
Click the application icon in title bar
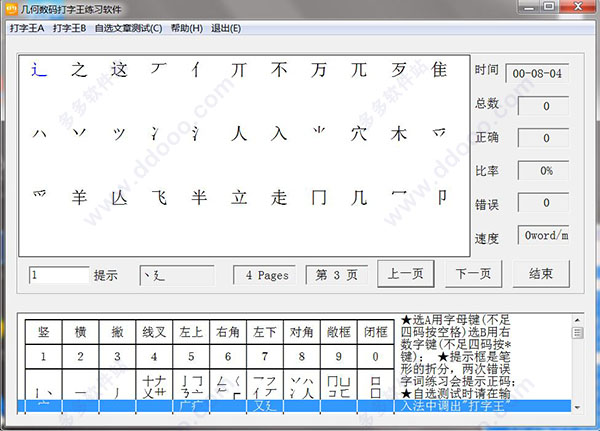click(x=12, y=8)
